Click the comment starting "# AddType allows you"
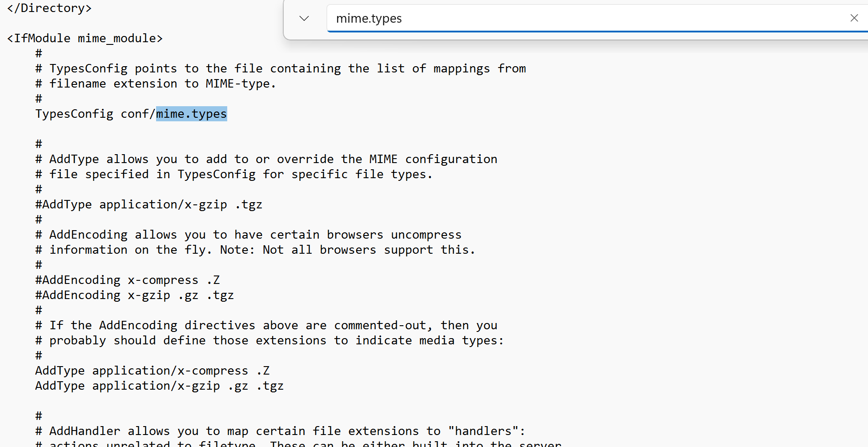 266,159
